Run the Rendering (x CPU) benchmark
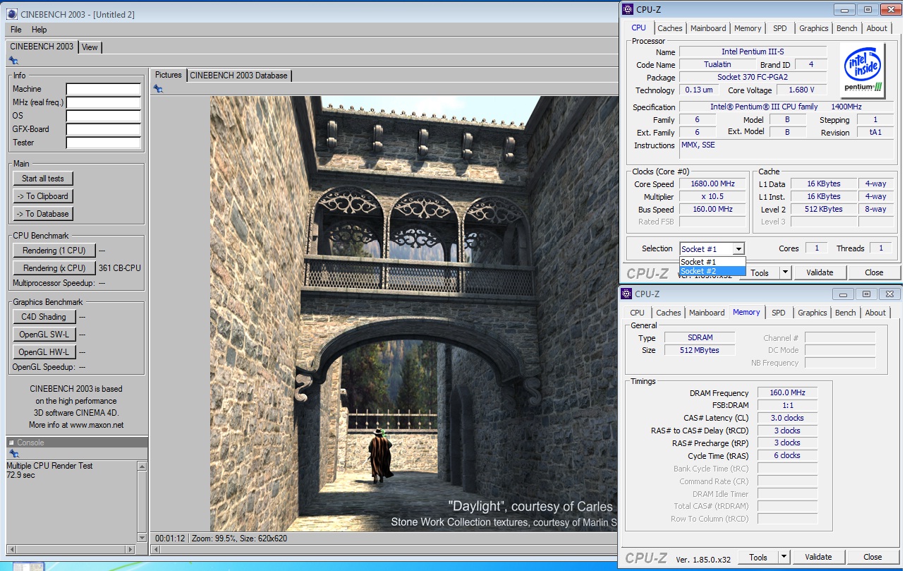Image resolution: width=924 pixels, height=571 pixels. [54, 268]
